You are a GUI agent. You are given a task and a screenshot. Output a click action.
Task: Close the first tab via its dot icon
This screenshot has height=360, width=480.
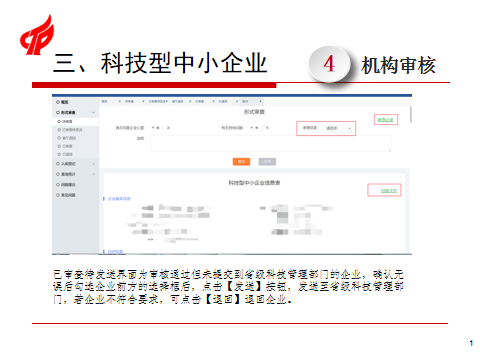tap(120, 101)
